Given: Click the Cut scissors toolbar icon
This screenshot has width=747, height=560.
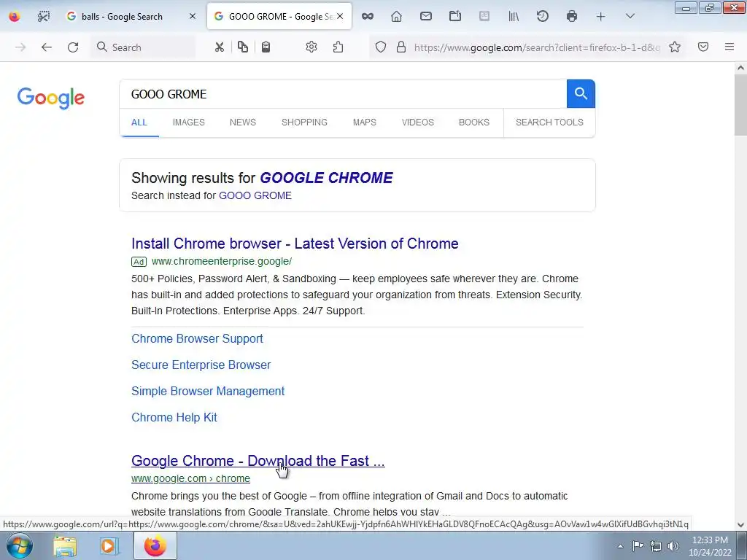Looking at the screenshot, I should (219, 47).
